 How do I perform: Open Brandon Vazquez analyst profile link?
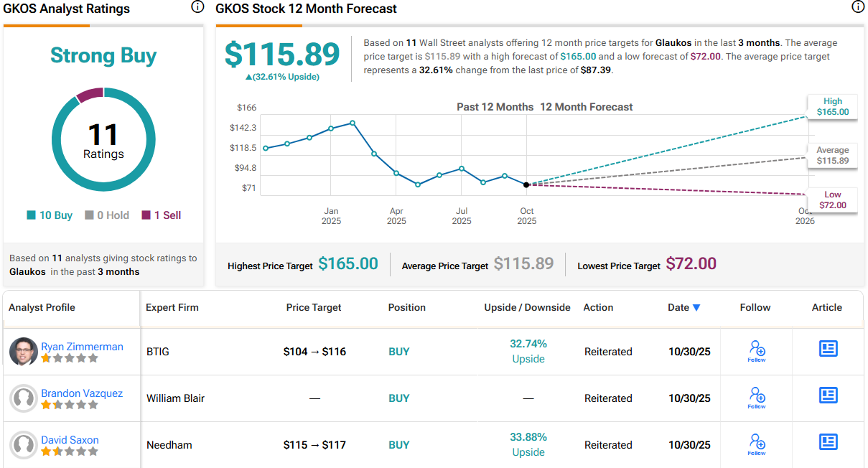point(82,393)
